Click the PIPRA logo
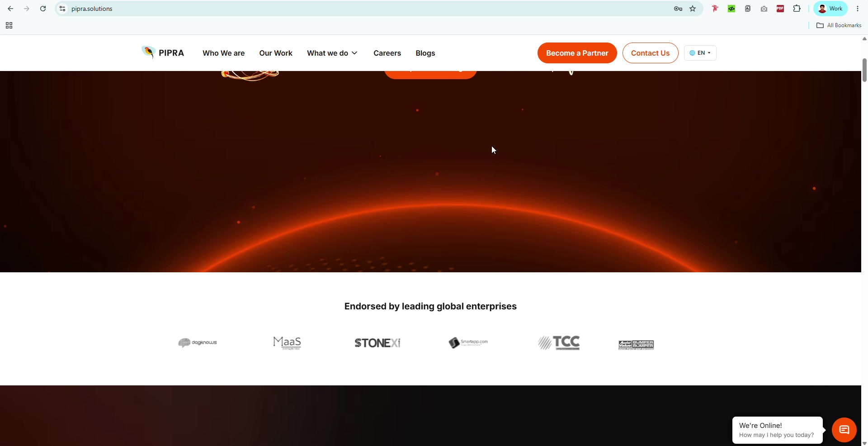Screen dimensions: 868x446 point(163,52)
